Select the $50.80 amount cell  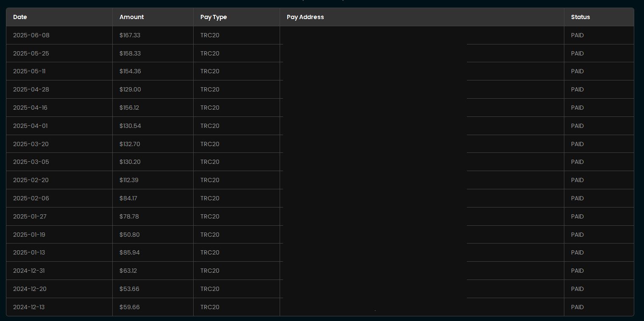[x=129, y=235]
